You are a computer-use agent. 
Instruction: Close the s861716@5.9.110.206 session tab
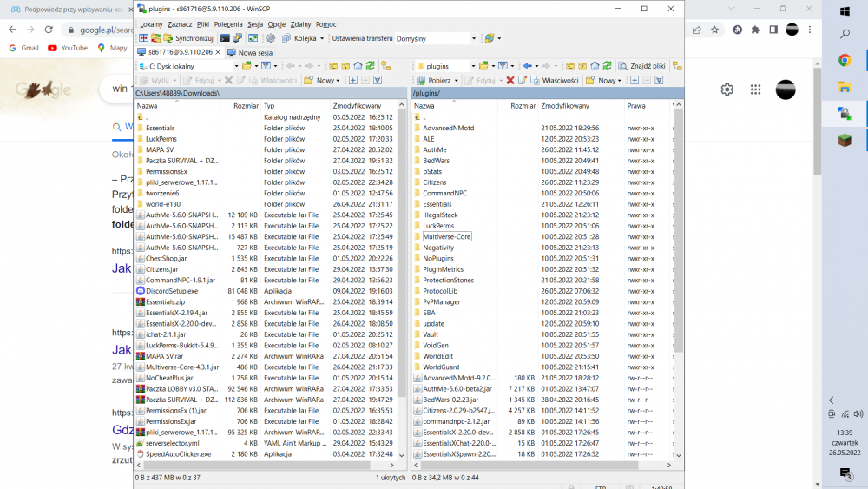pyautogui.click(x=218, y=52)
